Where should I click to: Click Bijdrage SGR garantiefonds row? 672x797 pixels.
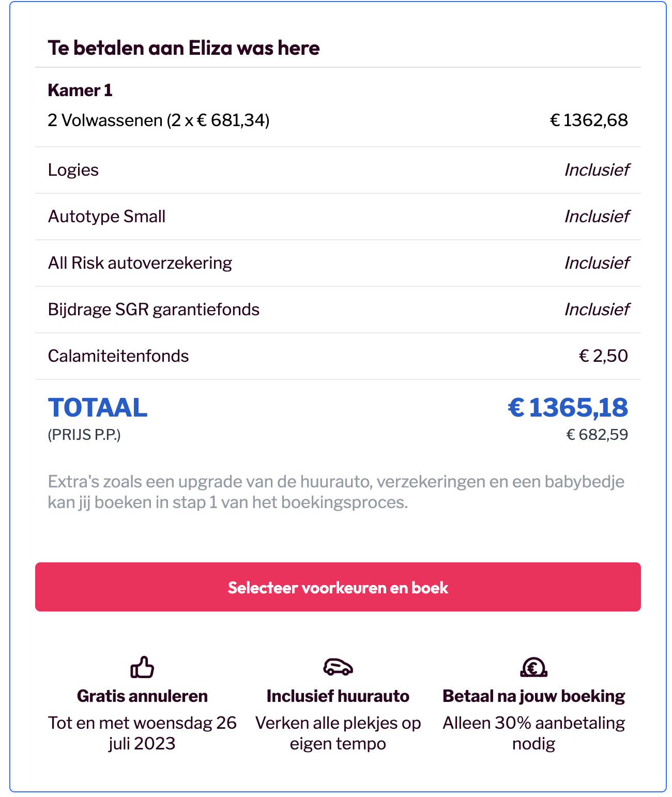pyautogui.click(x=154, y=310)
